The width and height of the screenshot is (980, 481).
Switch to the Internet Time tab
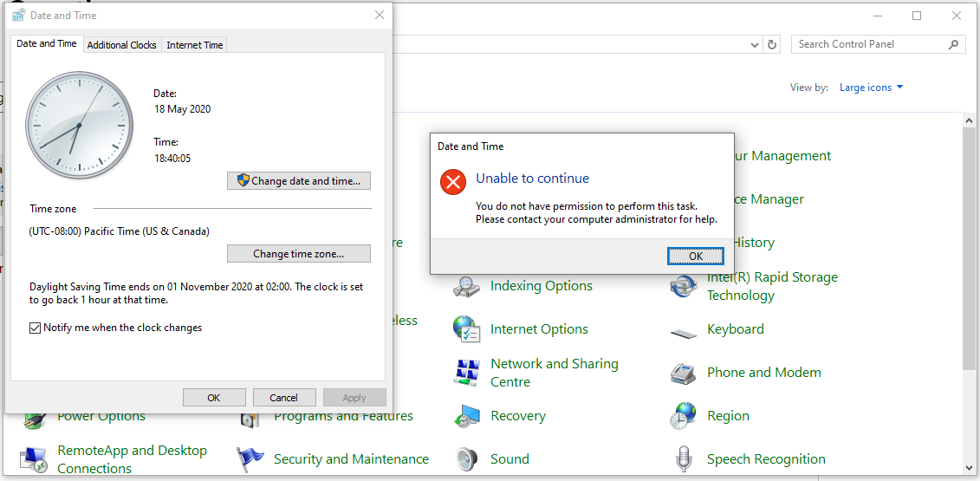point(194,45)
